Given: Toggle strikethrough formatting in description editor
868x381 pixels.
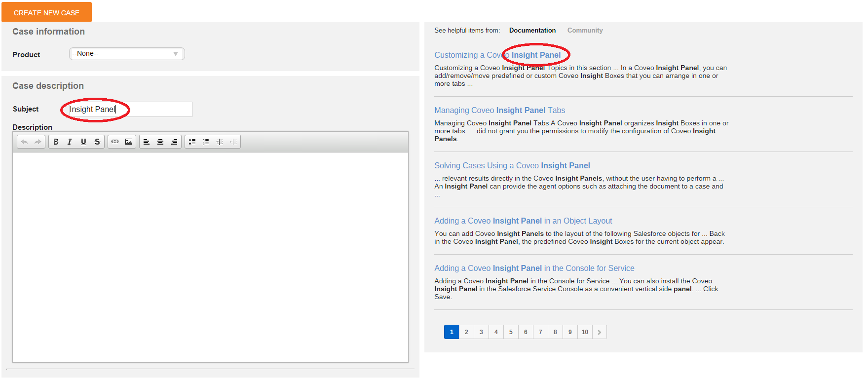Looking at the screenshot, I should pos(97,142).
